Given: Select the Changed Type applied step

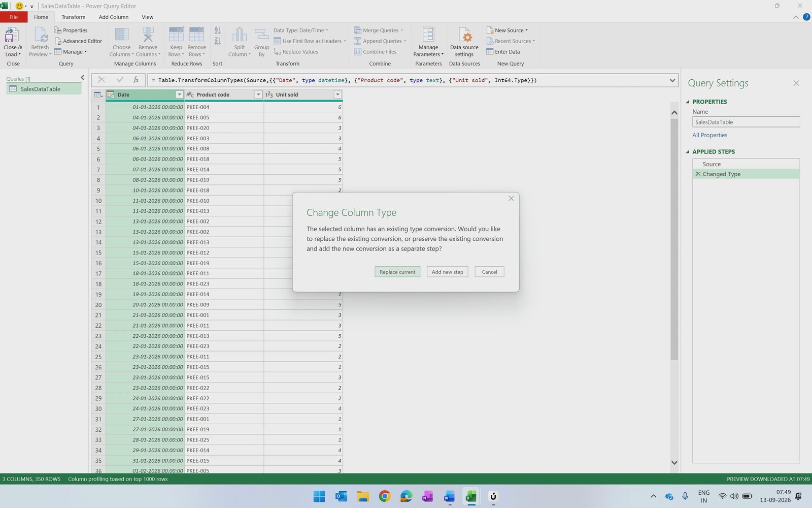Looking at the screenshot, I should point(746,174).
